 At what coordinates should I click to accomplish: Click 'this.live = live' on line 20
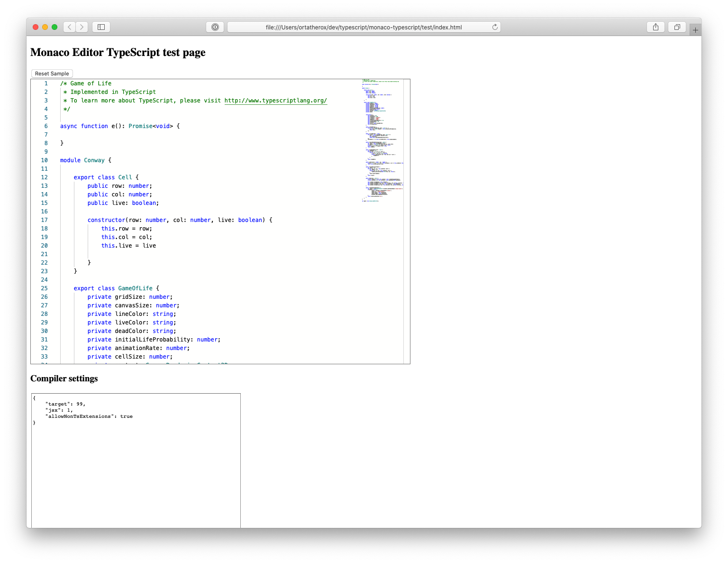(x=128, y=246)
